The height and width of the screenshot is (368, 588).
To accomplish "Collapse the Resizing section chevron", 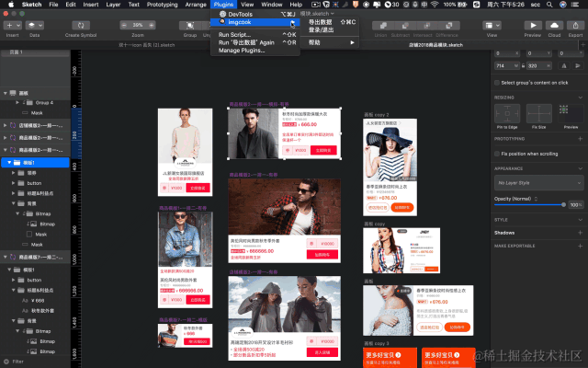I will [x=580, y=98].
